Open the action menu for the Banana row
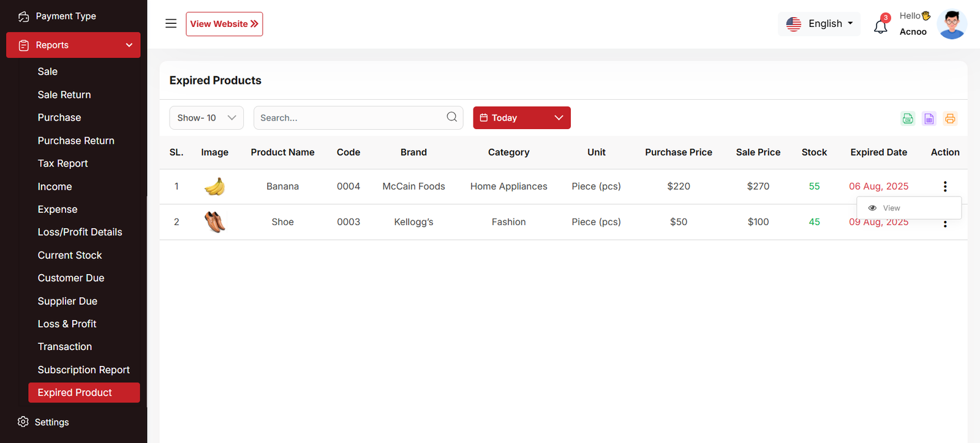This screenshot has width=980, height=443. 944,187
